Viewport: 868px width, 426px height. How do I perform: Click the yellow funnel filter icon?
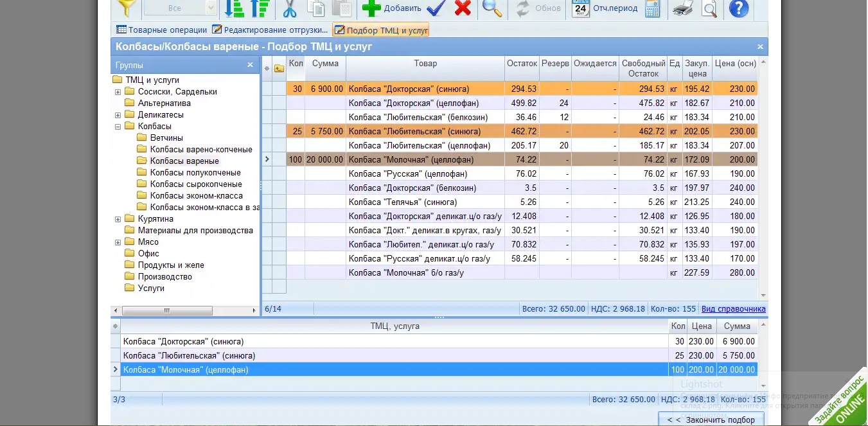tap(126, 8)
